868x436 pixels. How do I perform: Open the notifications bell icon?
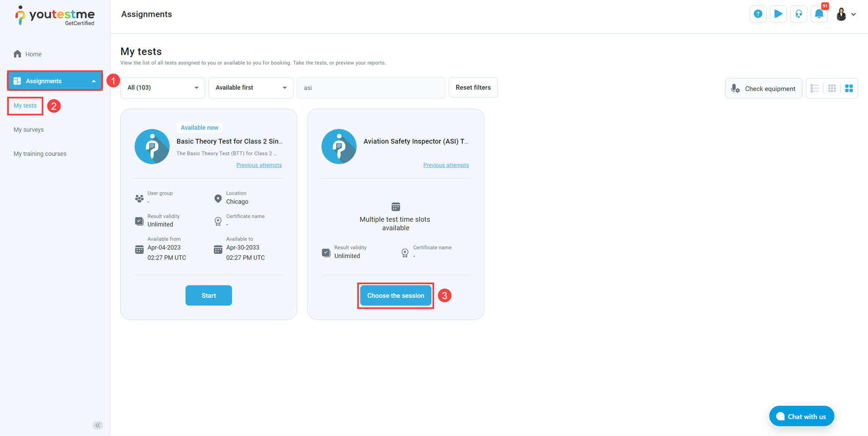point(819,14)
